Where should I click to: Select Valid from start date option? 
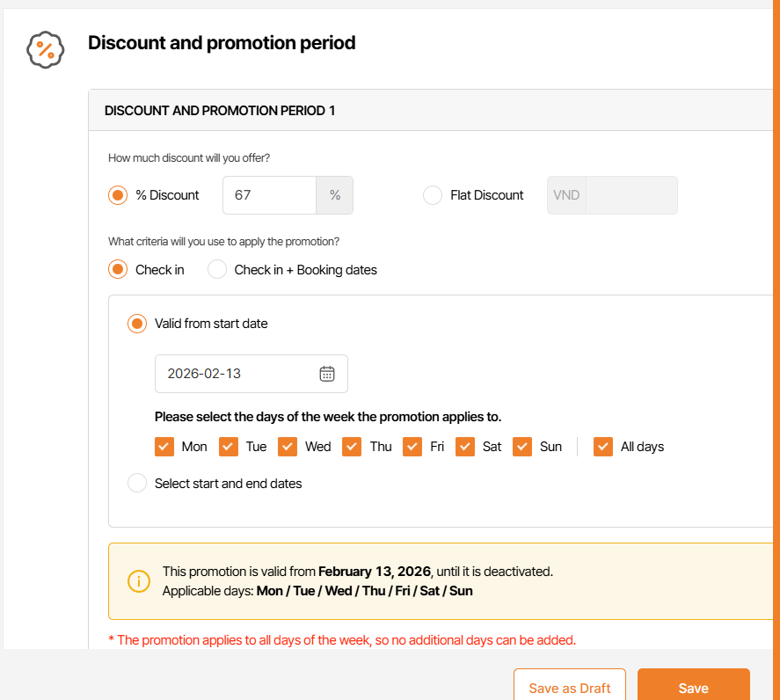click(137, 324)
